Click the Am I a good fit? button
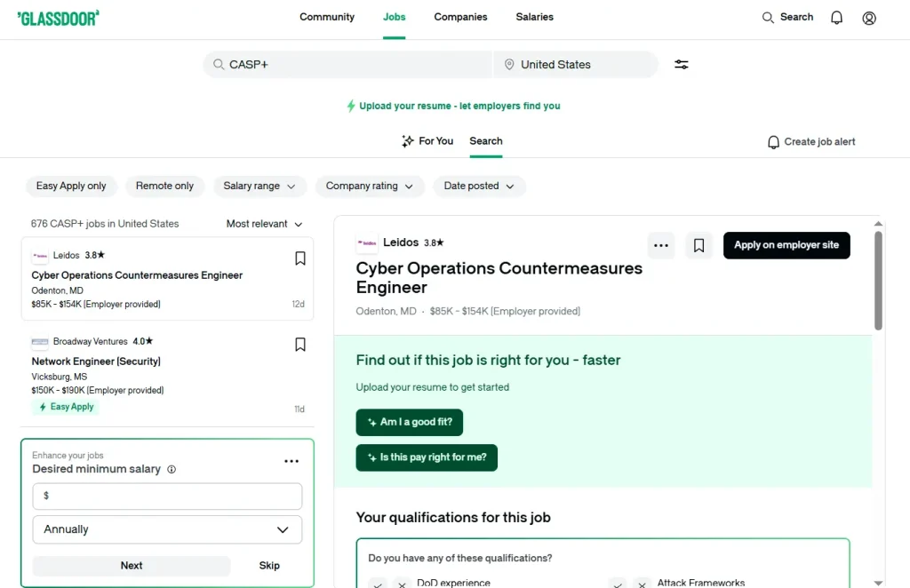The image size is (910, 588). click(x=409, y=422)
